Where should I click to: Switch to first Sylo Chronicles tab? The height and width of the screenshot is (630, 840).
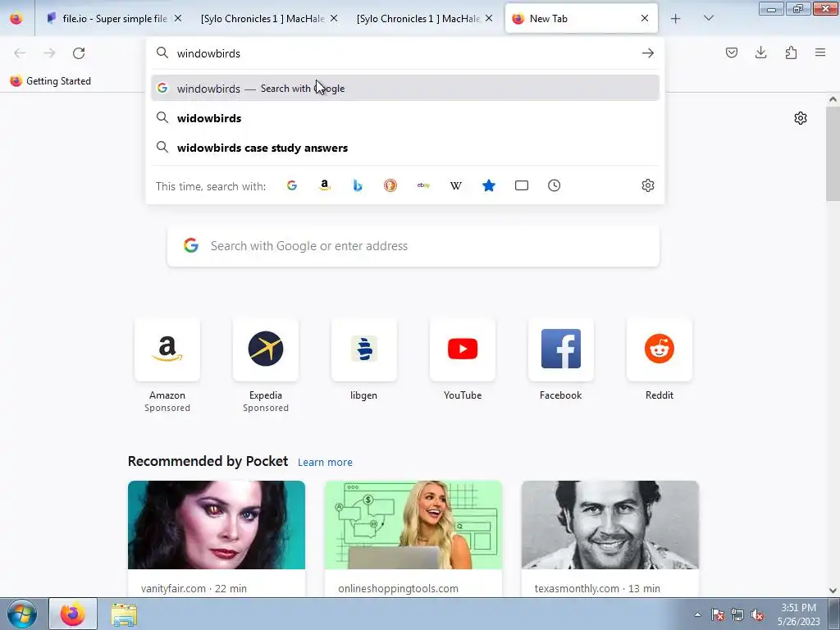point(269,19)
